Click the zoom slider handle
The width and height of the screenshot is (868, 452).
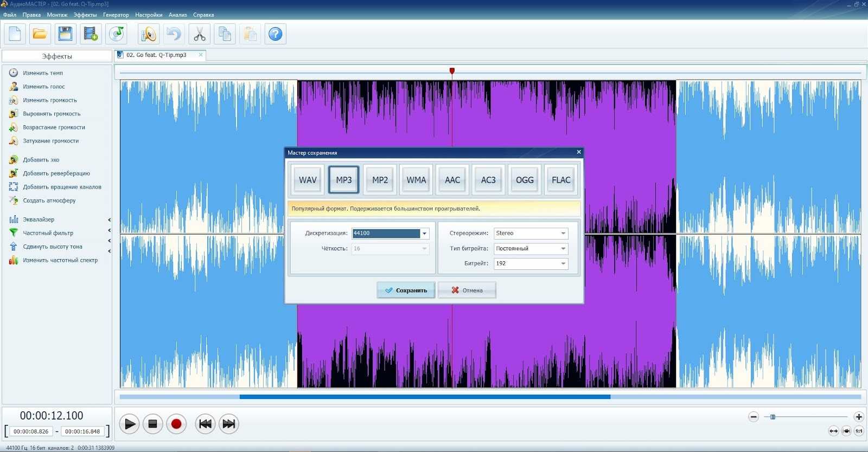click(773, 417)
